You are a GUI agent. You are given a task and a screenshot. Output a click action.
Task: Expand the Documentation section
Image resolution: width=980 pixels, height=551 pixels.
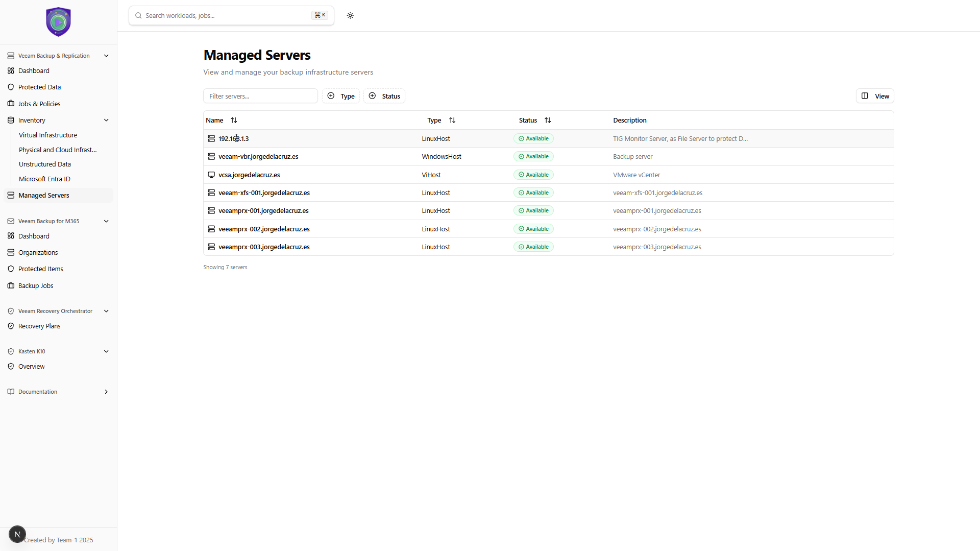106,392
